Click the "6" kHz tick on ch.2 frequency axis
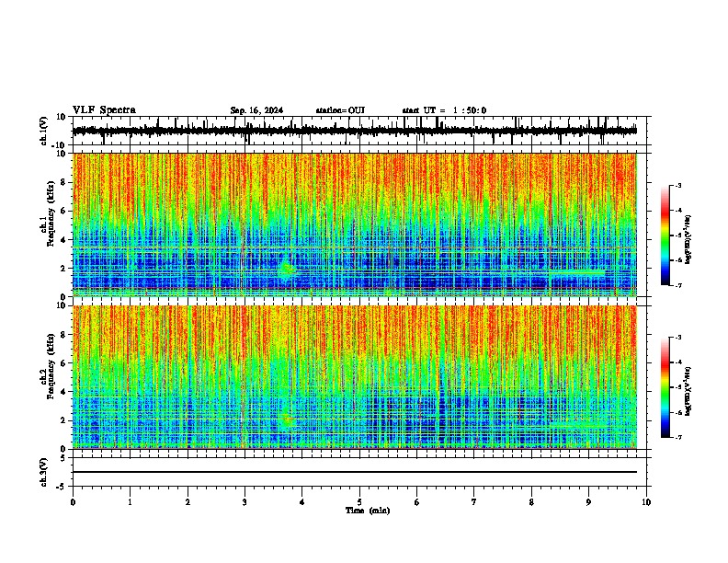The width and height of the screenshot is (728, 563). [x=63, y=362]
